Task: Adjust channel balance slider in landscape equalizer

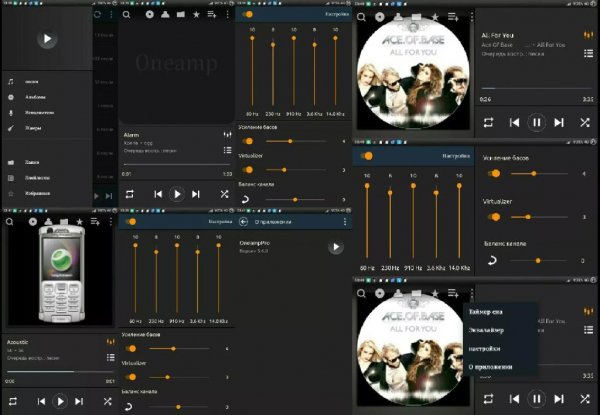Action: (539, 261)
